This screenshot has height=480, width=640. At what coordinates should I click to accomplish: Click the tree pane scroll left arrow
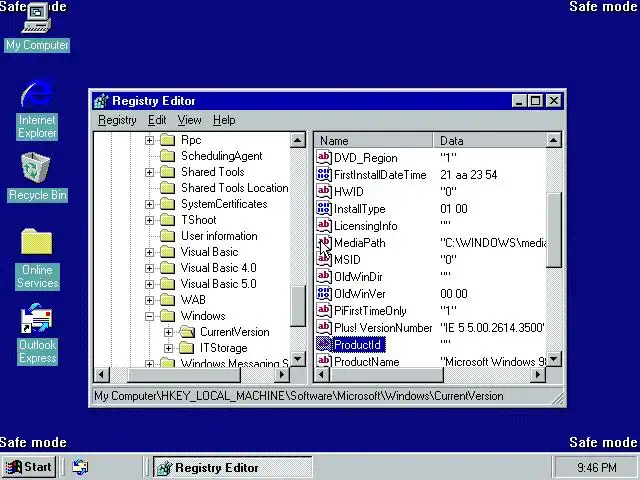pyautogui.click(x=101, y=374)
